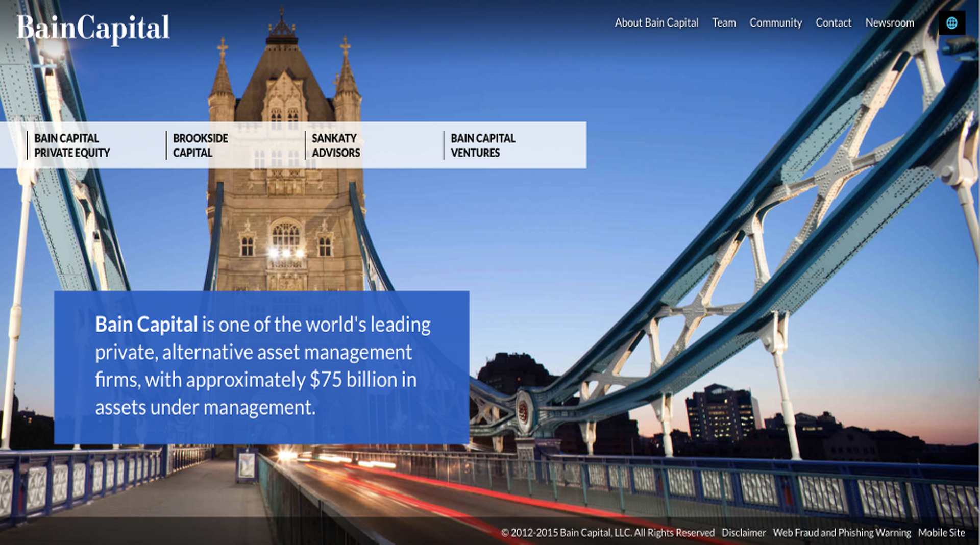This screenshot has height=545, width=980.
Task: Open Sankaty Advisors
Action: tap(336, 145)
